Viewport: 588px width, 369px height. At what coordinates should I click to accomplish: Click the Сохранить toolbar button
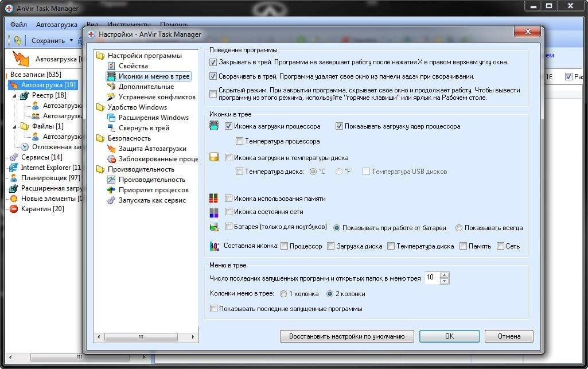pos(48,41)
